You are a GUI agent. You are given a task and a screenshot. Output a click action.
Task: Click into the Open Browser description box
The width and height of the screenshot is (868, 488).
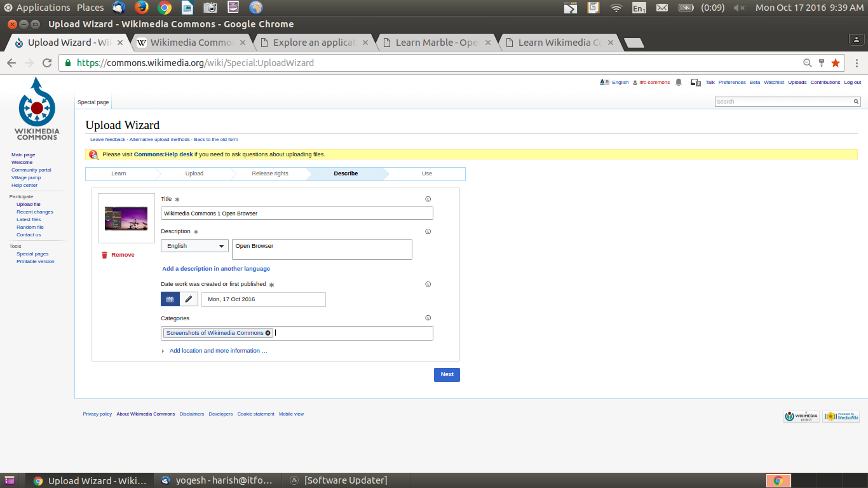322,249
